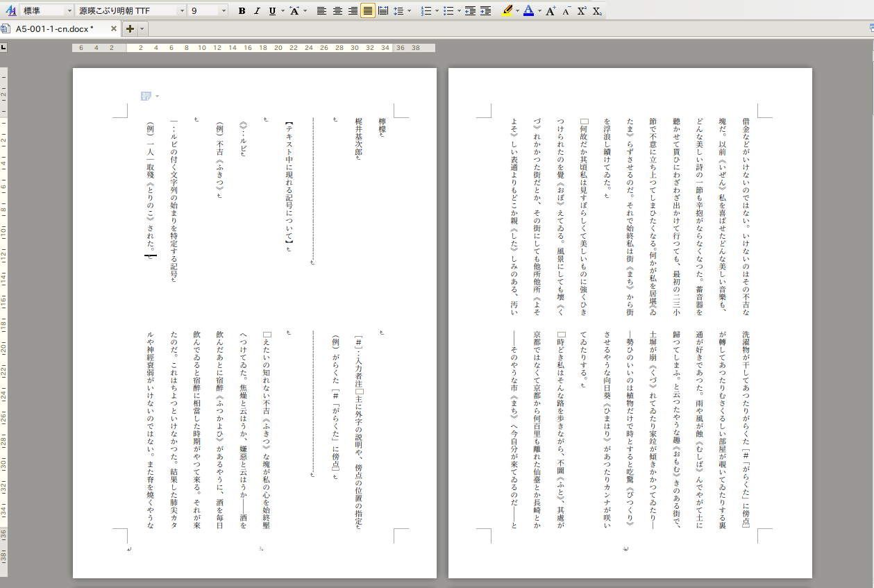Click the author name 梶井基次郎
874x588 pixels.
pyautogui.click(x=359, y=138)
